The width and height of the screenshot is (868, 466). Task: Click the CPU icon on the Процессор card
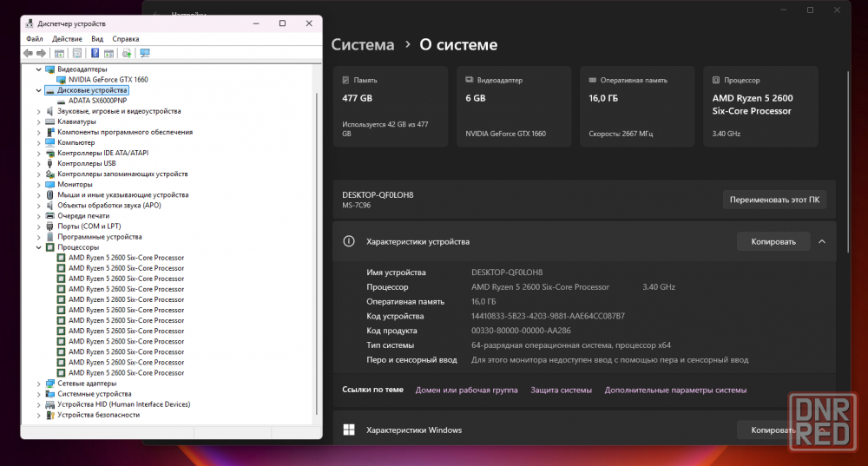716,80
